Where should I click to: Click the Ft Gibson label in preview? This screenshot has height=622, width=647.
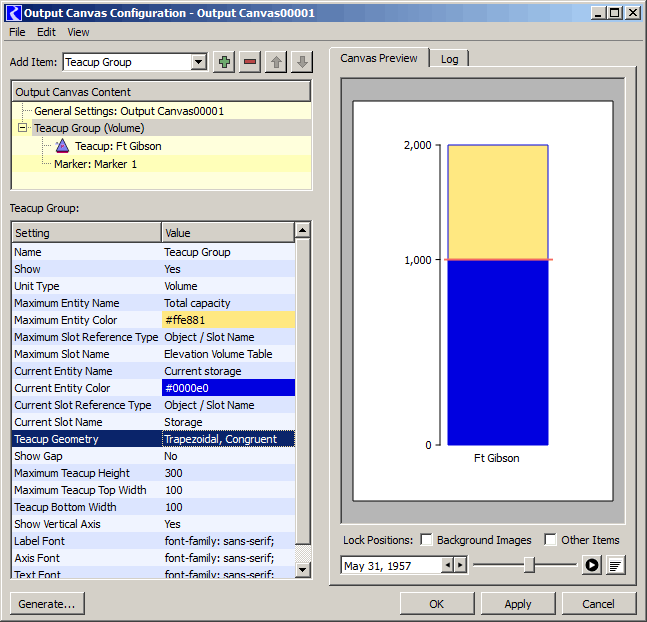496,458
